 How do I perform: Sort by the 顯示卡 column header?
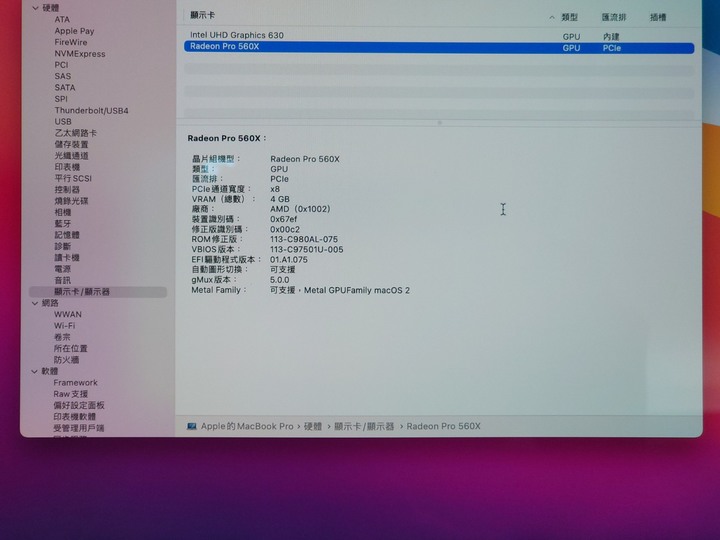(202, 15)
